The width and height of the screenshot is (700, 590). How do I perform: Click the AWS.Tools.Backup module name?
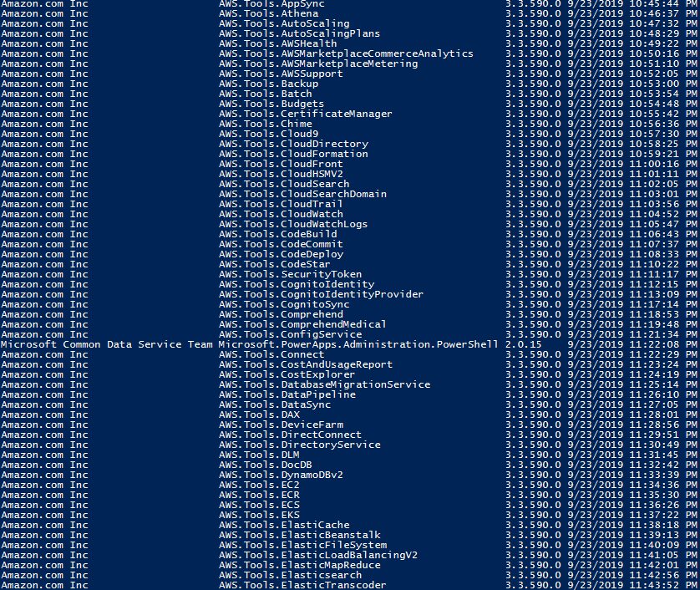(x=268, y=84)
